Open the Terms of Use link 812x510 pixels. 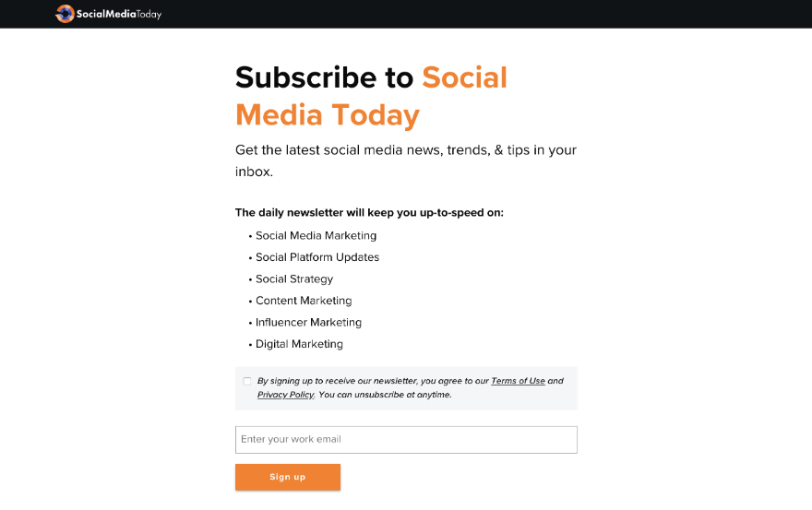pyautogui.click(x=518, y=381)
